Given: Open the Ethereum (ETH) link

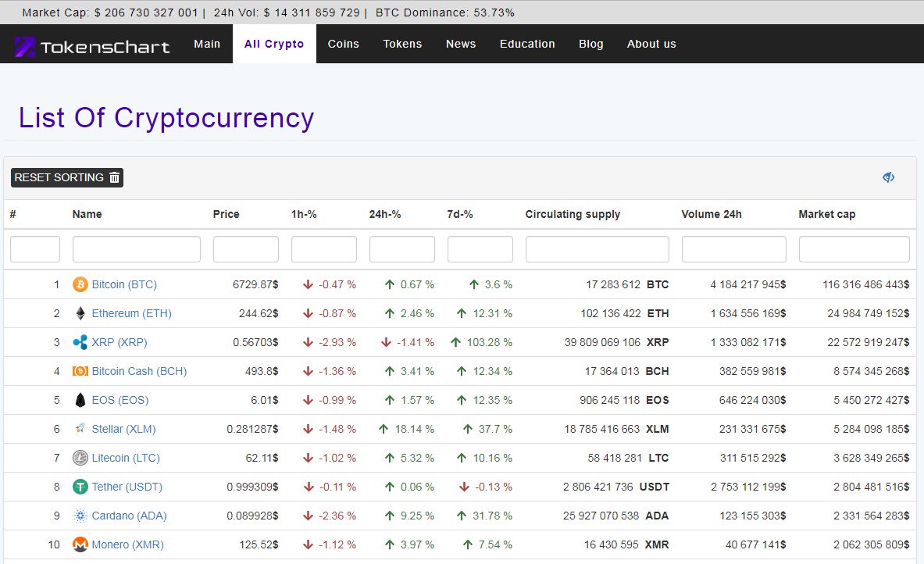Looking at the screenshot, I should coord(131,313).
